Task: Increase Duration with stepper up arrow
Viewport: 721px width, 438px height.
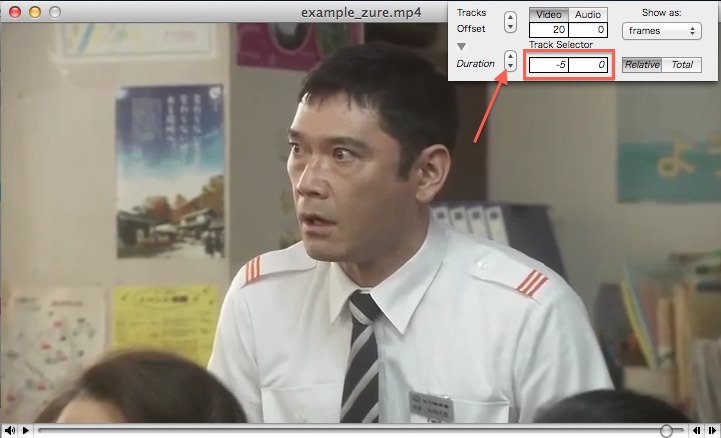Action: 510,57
